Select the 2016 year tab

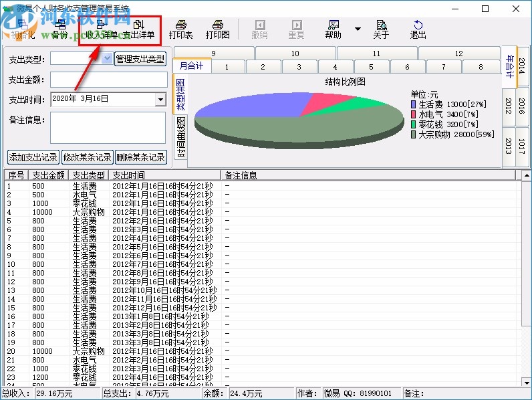(x=522, y=106)
